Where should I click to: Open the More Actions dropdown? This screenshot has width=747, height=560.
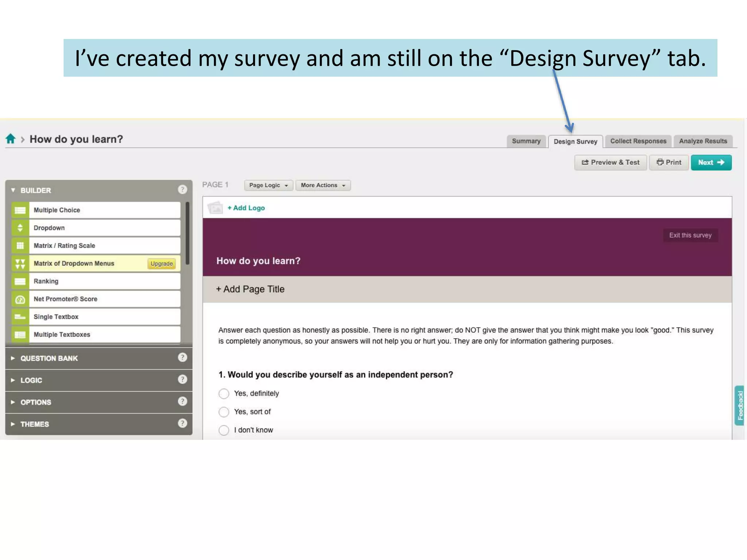pos(323,185)
